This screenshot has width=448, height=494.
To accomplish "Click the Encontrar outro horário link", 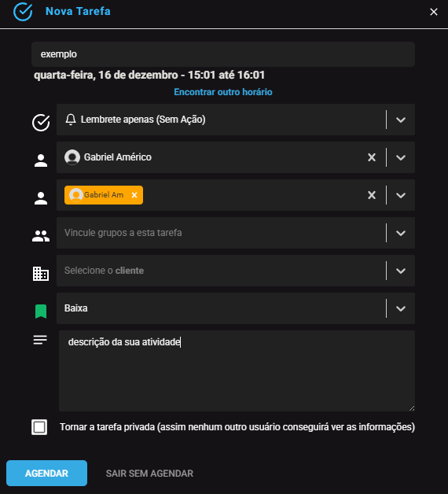I will (223, 92).
